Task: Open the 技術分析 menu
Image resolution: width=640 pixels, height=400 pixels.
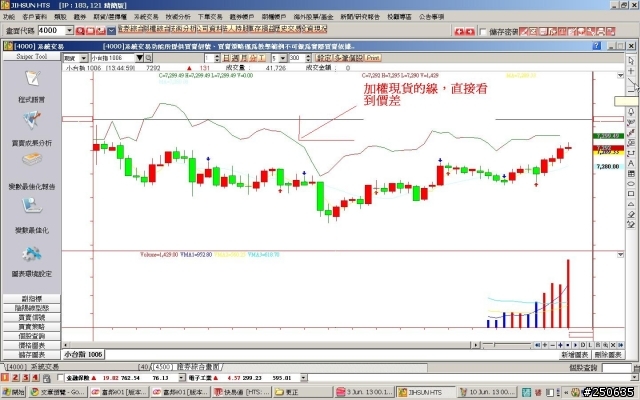Action: [x=178, y=17]
